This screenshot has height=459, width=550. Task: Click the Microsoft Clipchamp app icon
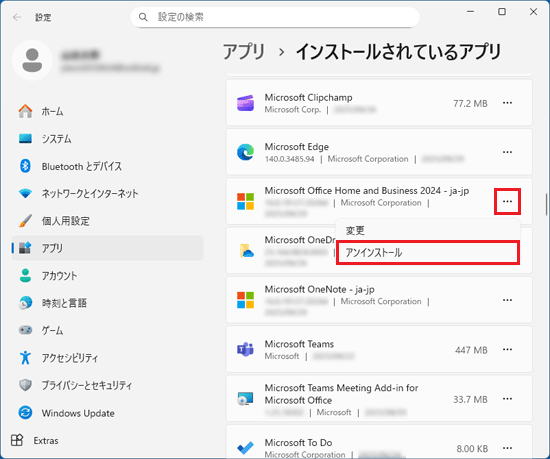tap(245, 103)
